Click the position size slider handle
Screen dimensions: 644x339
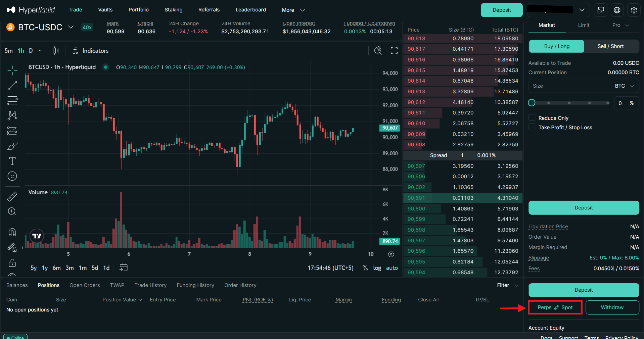pos(532,103)
